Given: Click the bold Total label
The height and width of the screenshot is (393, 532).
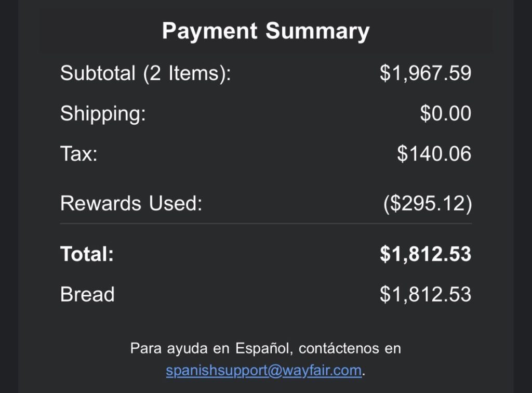Looking at the screenshot, I should 87,254.
